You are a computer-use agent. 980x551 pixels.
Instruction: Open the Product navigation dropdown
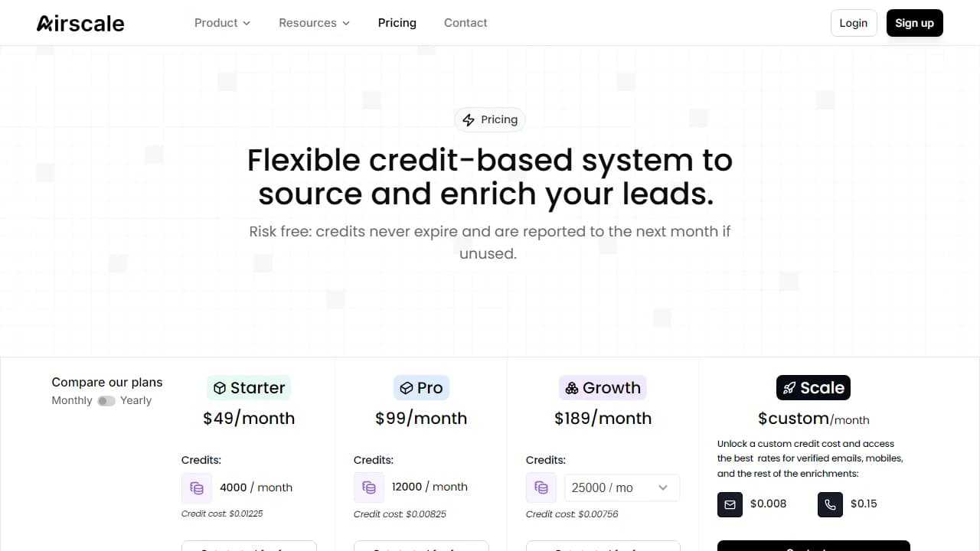(x=221, y=23)
